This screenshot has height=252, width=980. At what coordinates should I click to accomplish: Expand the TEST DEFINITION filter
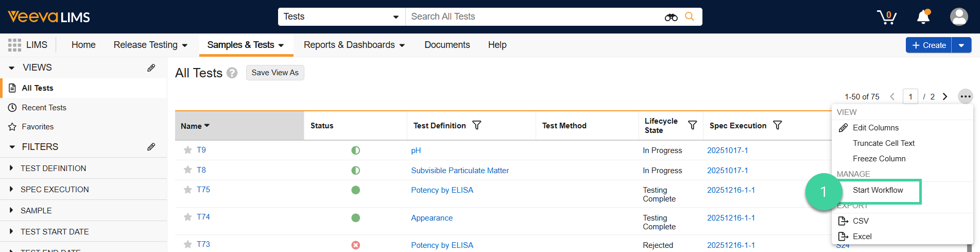pos(11,168)
